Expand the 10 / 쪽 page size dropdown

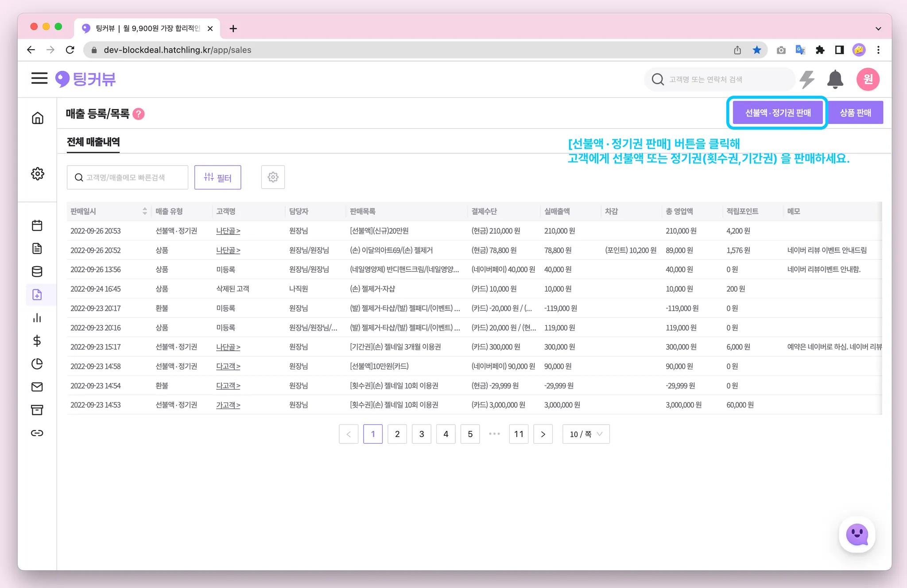coord(585,434)
